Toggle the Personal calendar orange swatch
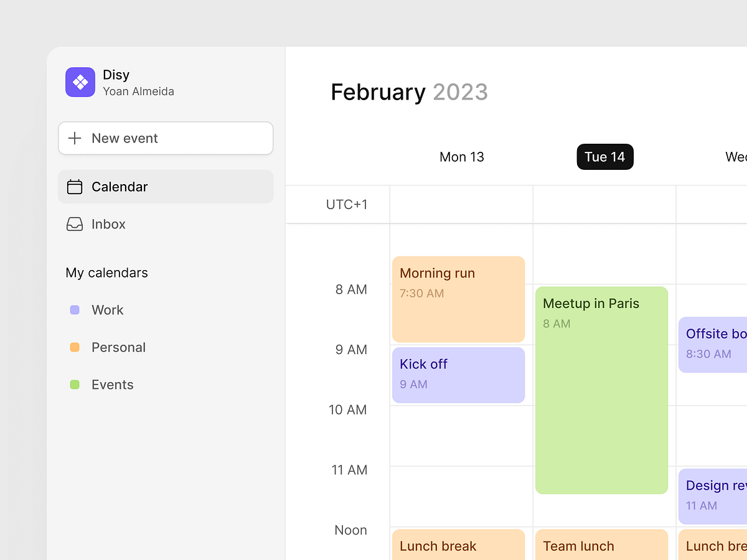This screenshot has height=560, width=747. coord(75,347)
